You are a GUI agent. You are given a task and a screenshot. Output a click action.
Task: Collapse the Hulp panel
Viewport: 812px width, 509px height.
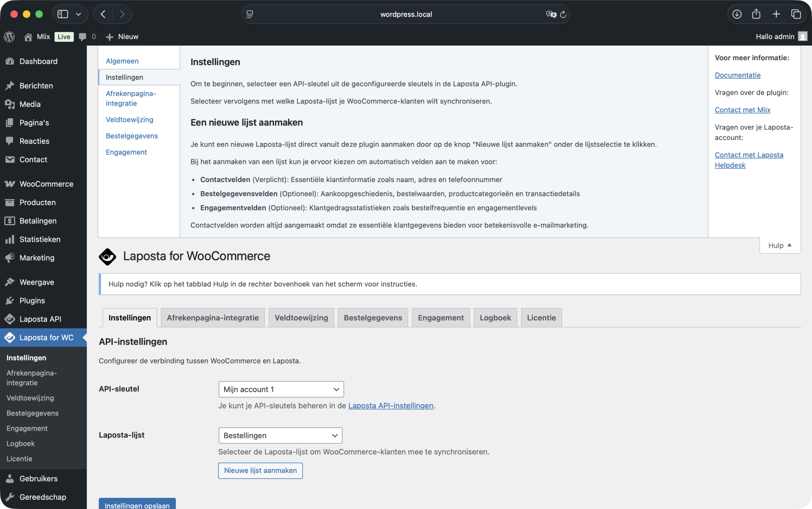pyautogui.click(x=779, y=245)
